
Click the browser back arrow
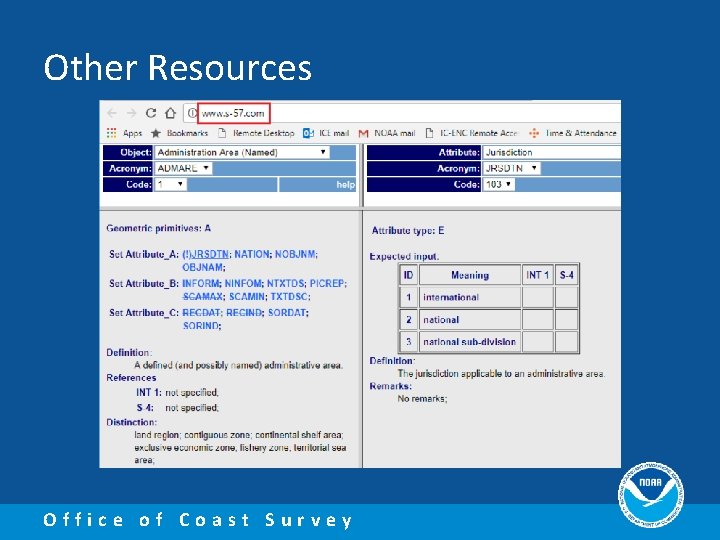[x=112, y=113]
